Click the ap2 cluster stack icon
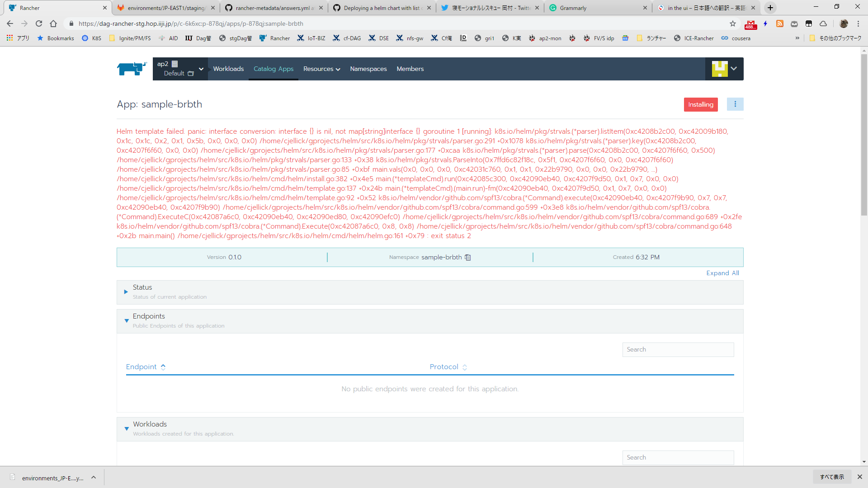868x488 pixels. click(x=175, y=64)
